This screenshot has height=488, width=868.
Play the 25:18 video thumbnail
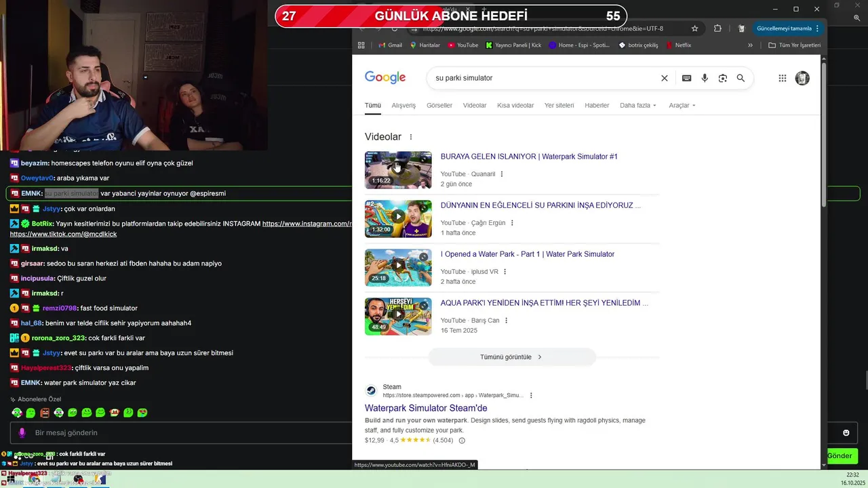coord(398,267)
